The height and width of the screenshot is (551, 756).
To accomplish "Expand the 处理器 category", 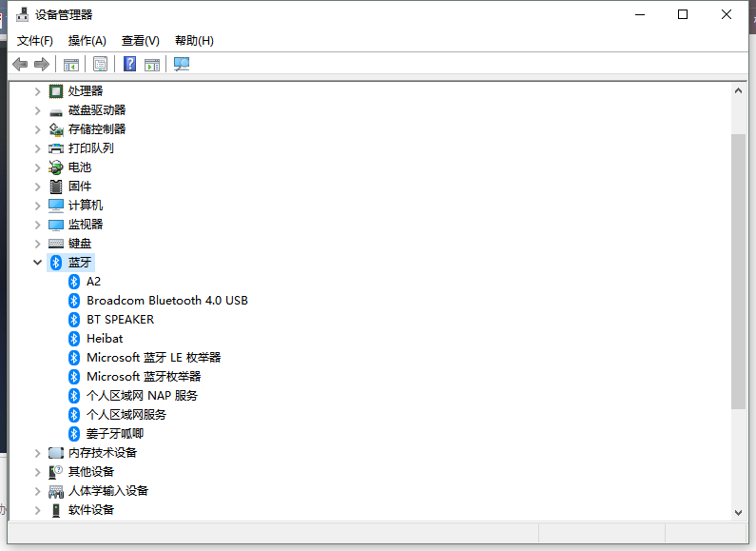I will (x=38, y=91).
